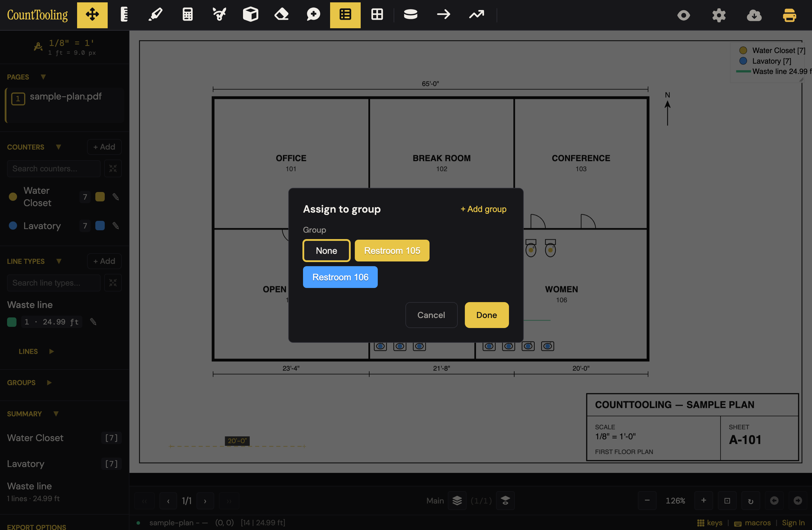Select the None group option

point(326,250)
